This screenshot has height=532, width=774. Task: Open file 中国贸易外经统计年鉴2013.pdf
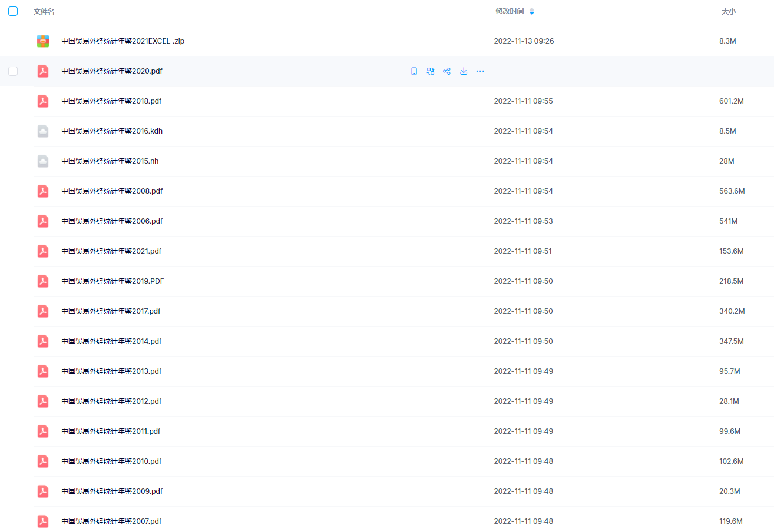point(111,371)
